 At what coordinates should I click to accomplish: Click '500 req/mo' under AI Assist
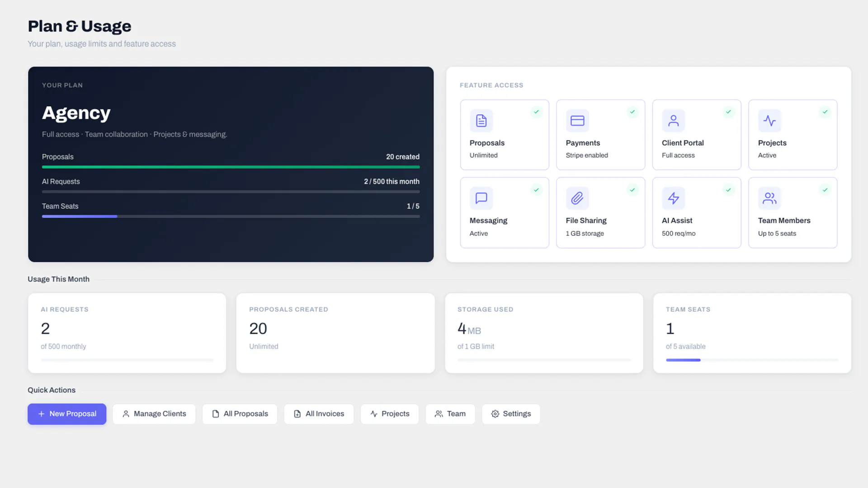pos(679,234)
